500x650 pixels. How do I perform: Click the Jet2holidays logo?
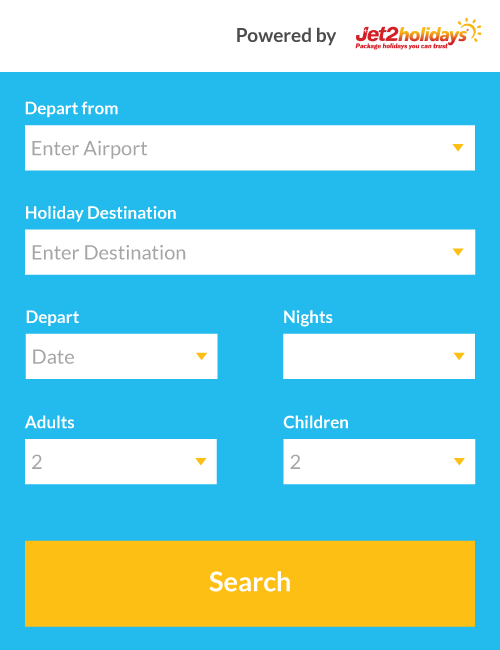point(418,34)
